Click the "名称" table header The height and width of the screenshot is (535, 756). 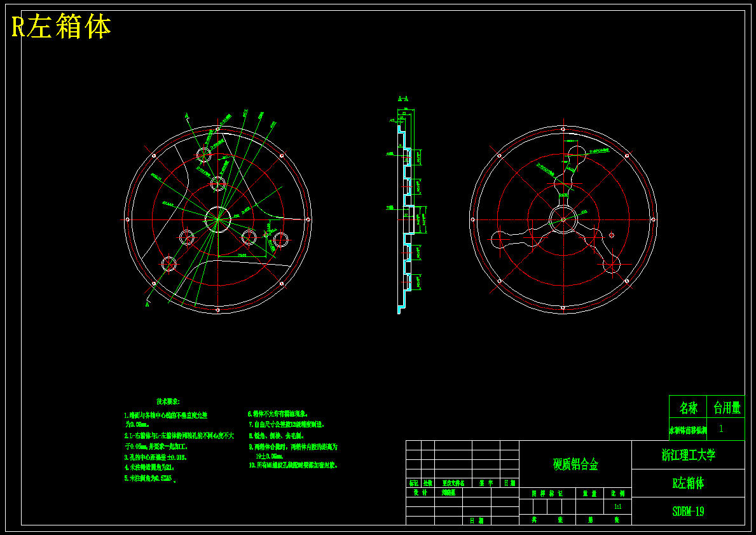click(688, 408)
